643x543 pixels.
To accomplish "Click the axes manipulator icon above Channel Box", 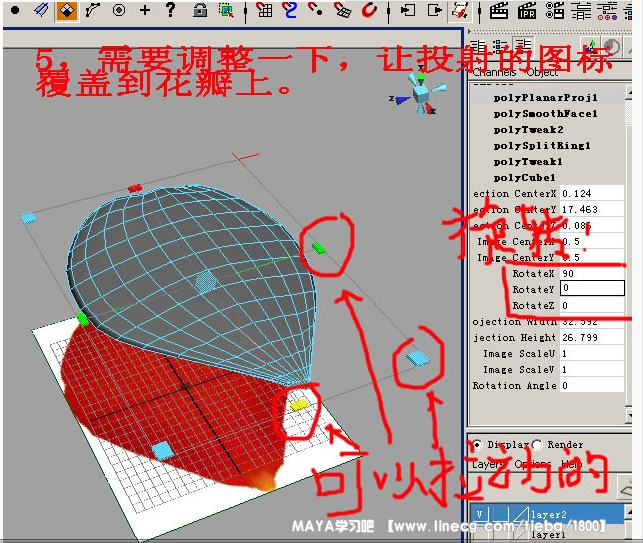I will point(591,46).
